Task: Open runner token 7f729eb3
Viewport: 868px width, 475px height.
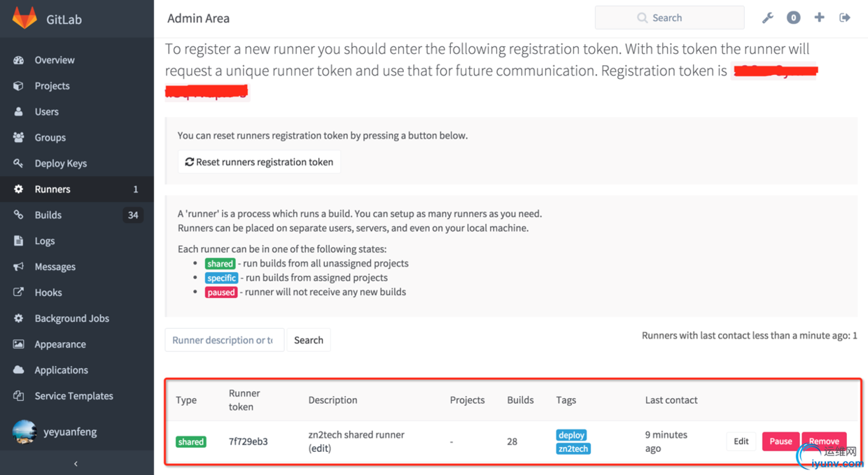Action: point(248,441)
